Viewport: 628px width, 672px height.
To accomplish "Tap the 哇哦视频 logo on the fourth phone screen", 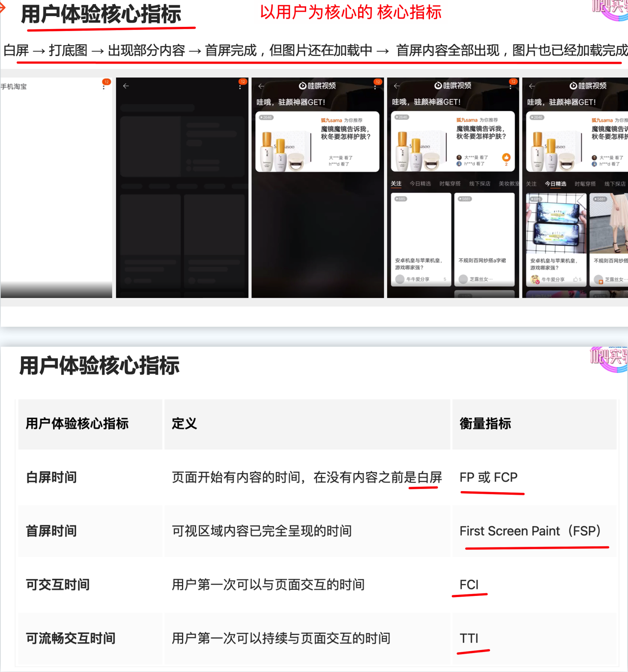I will 453,86.
